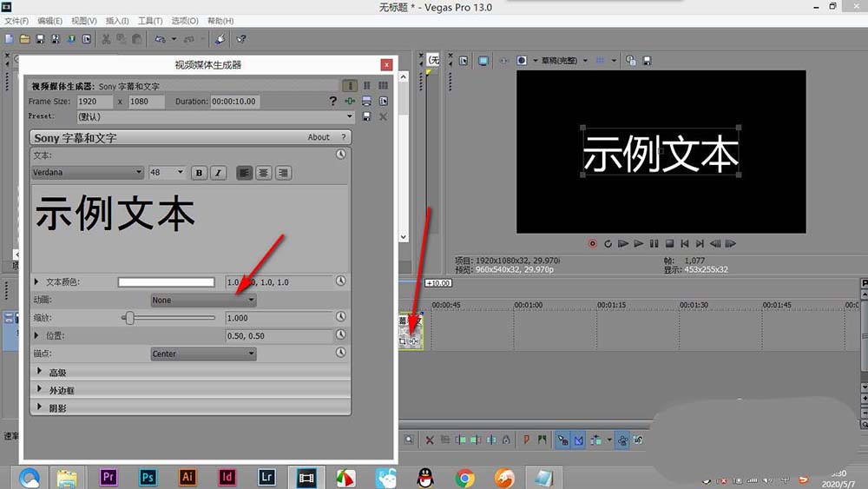868x489 pixels.
Task: Click the Bold formatting button
Action: 199,173
